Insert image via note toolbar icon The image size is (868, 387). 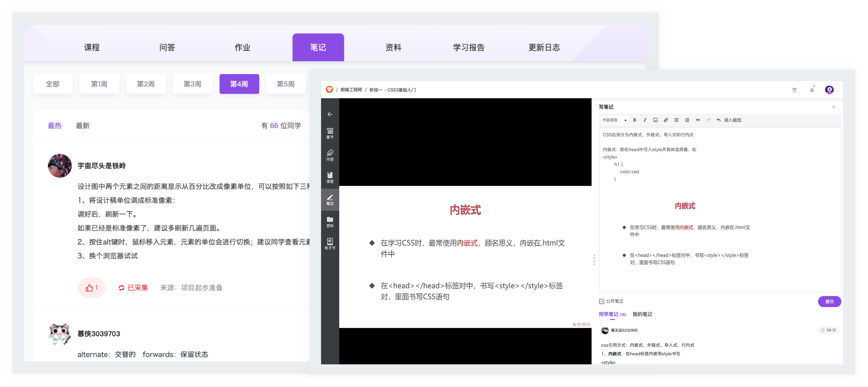click(x=656, y=120)
